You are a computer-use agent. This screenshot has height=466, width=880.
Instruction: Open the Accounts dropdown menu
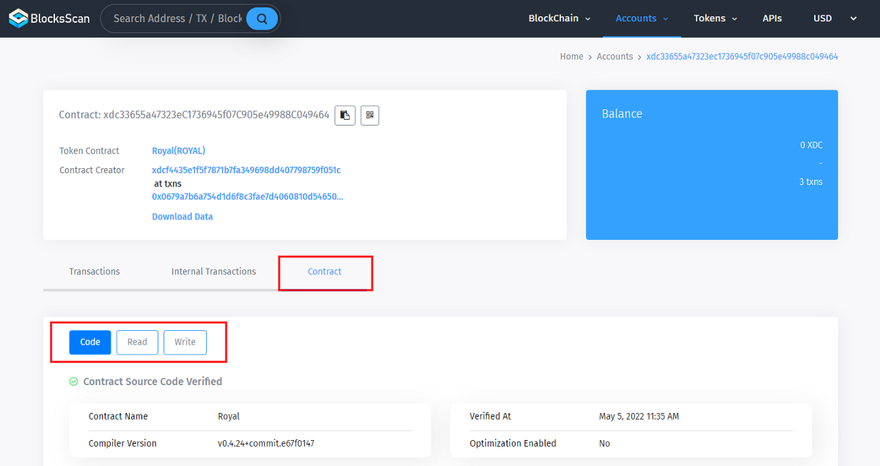coord(642,19)
